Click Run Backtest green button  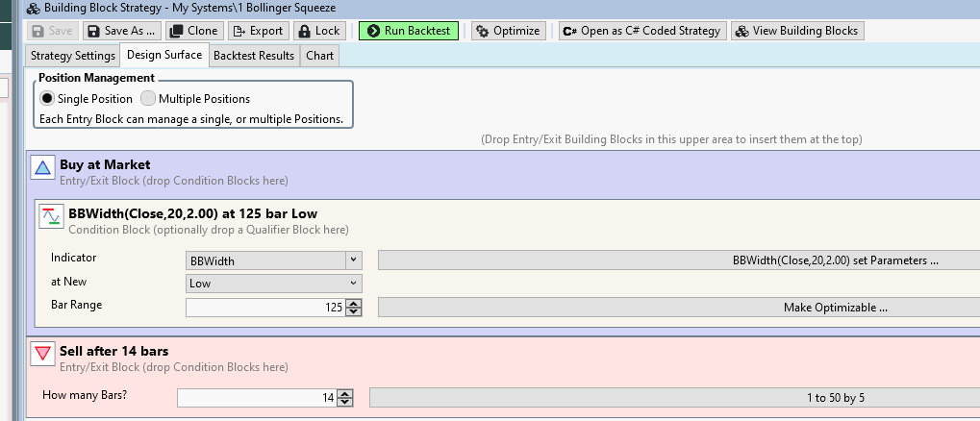tap(408, 31)
